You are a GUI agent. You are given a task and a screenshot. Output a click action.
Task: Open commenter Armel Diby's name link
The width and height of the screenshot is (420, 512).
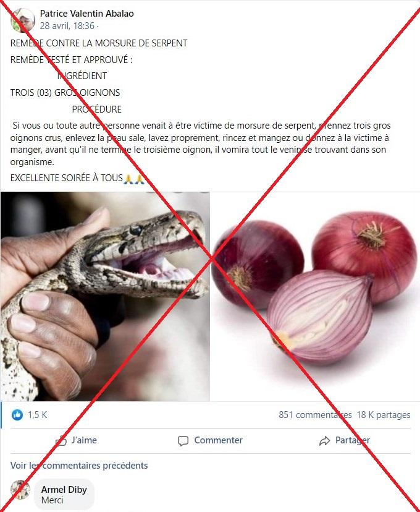(x=64, y=490)
